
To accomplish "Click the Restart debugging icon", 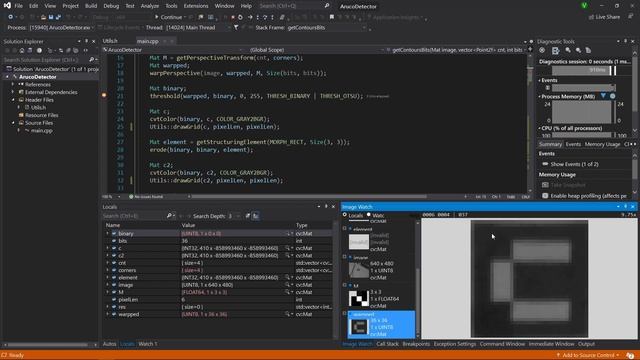I will (240, 17).
